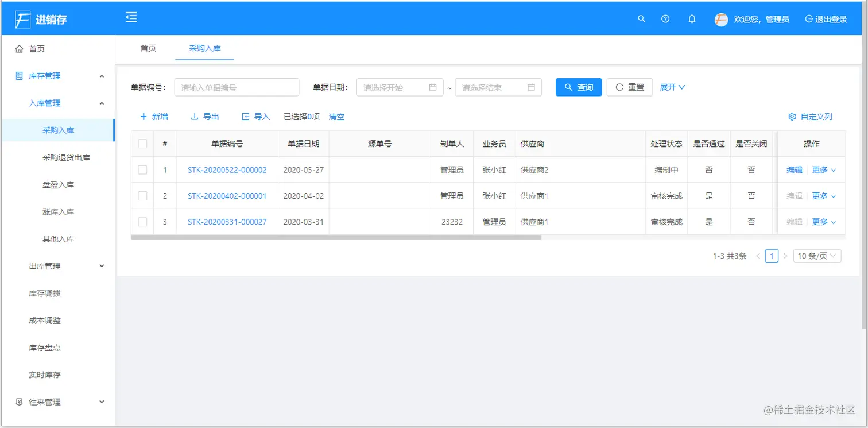Click the 导入 import button
The height and width of the screenshot is (428, 868).
click(255, 117)
